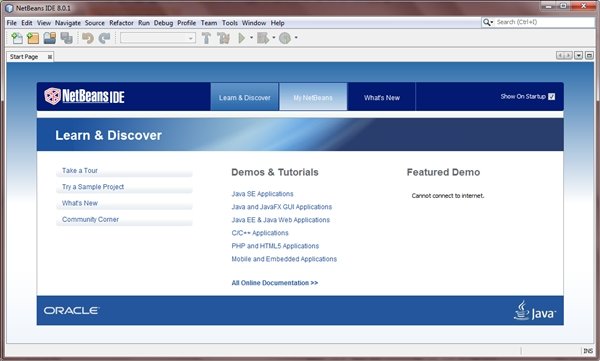The width and height of the screenshot is (600, 361).
Task: Click the Take a Tour link
Action: (80, 170)
